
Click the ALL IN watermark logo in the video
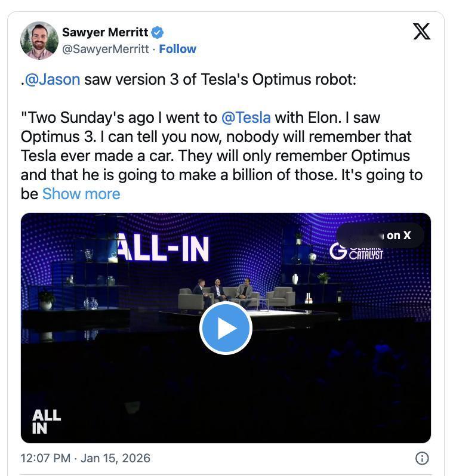pyautogui.click(x=46, y=421)
